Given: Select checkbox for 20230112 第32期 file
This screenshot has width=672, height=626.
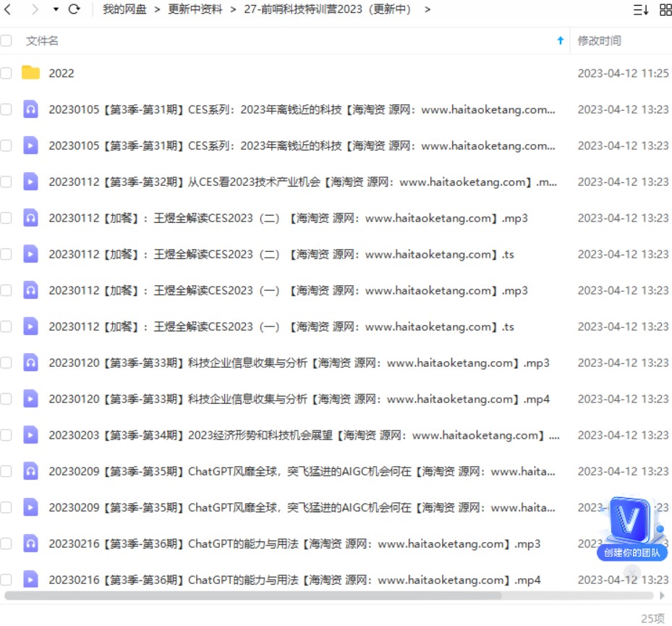Looking at the screenshot, I should [6, 182].
